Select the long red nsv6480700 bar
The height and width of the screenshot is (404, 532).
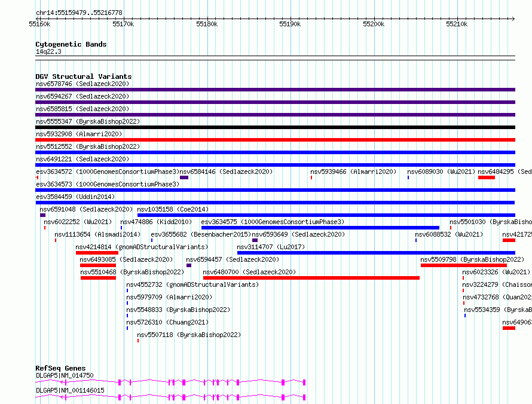(x=311, y=278)
